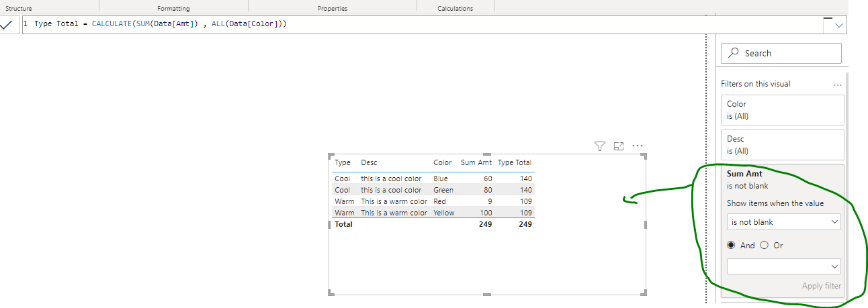Click the 'Show items when the value' label
The image size is (868, 308).
click(x=775, y=203)
